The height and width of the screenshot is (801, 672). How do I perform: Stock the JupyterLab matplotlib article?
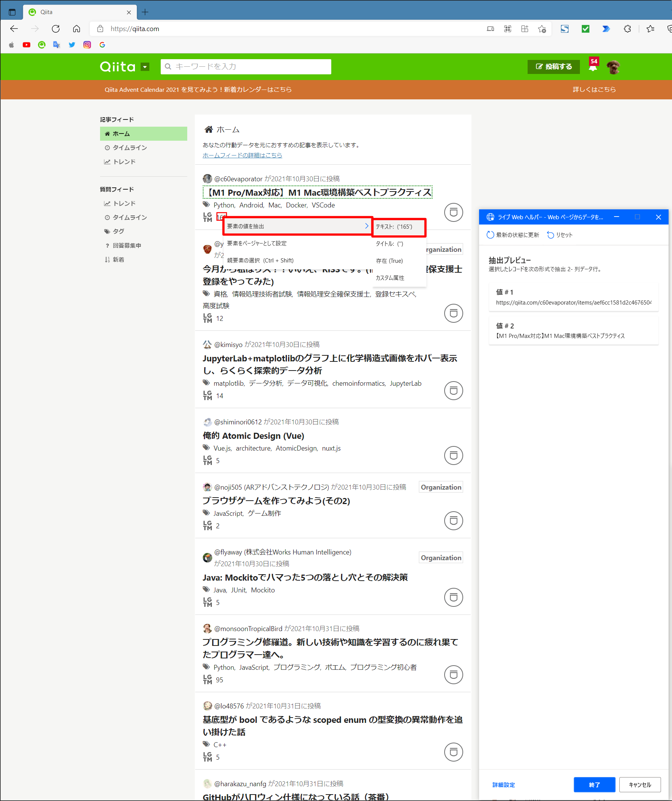454,391
